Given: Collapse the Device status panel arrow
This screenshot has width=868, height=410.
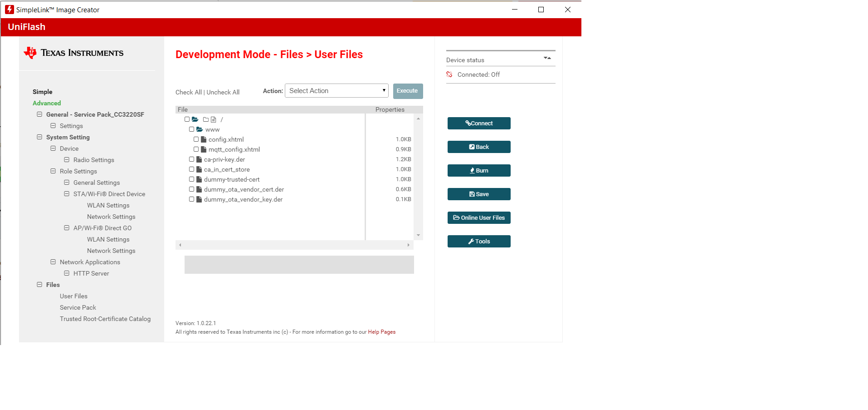Looking at the screenshot, I should [x=547, y=58].
